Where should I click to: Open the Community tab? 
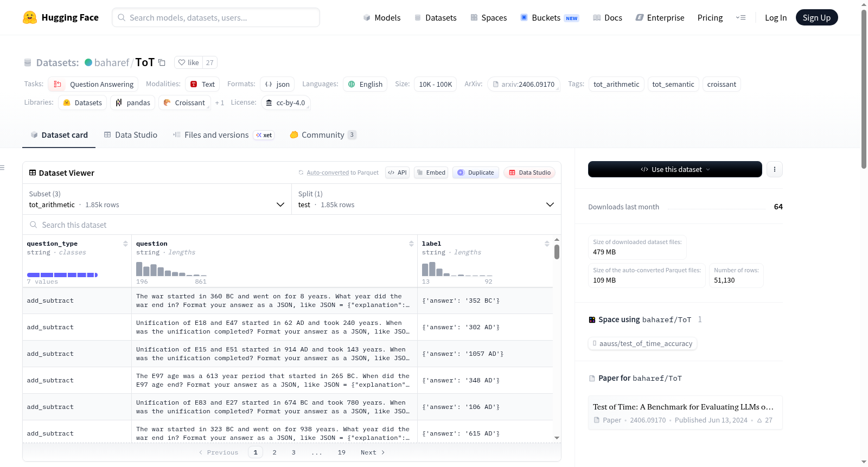click(x=323, y=135)
